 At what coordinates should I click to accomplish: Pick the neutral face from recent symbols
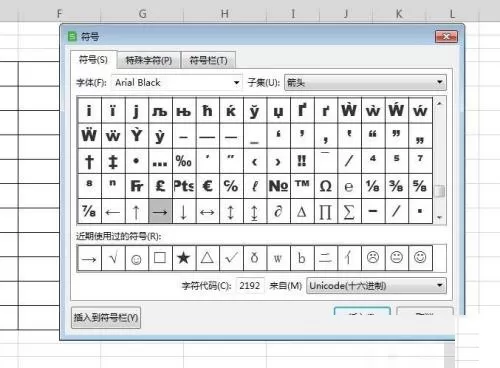click(397, 258)
